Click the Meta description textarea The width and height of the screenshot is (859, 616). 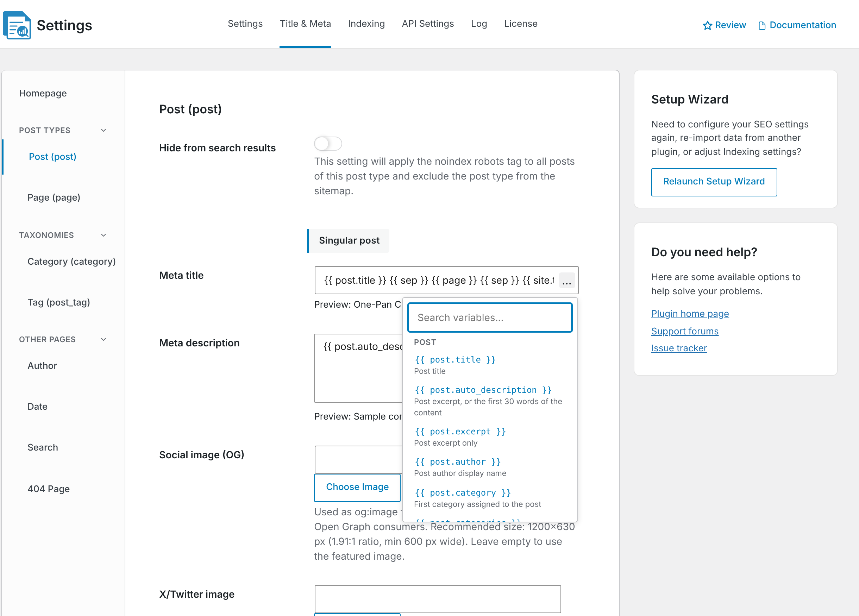click(358, 368)
